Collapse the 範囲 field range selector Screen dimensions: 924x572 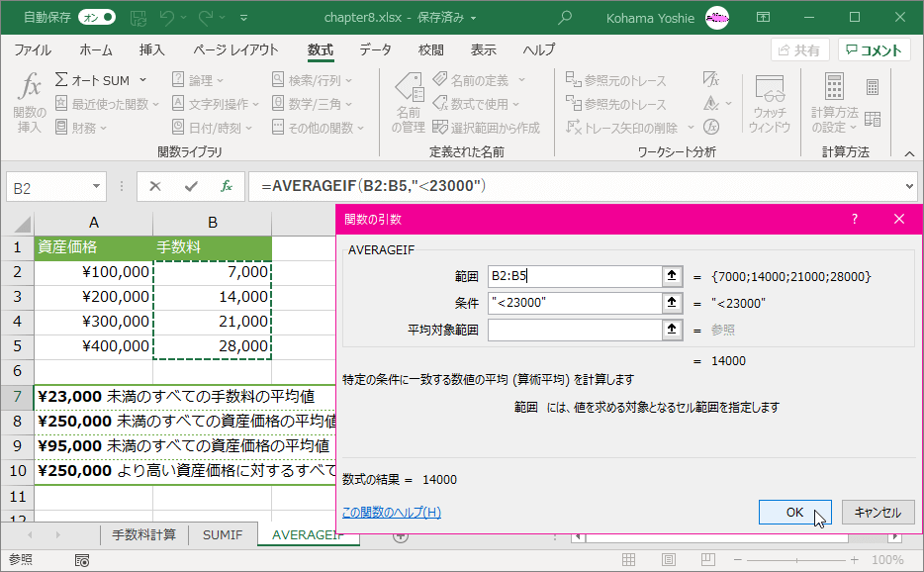point(672,276)
